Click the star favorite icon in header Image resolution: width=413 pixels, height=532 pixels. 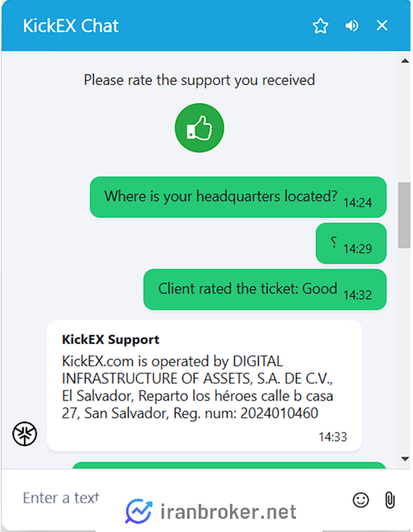pyautogui.click(x=320, y=26)
